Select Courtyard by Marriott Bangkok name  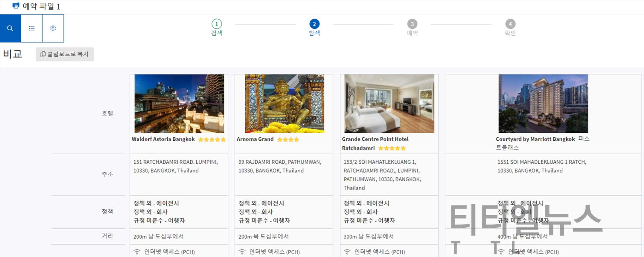point(535,139)
